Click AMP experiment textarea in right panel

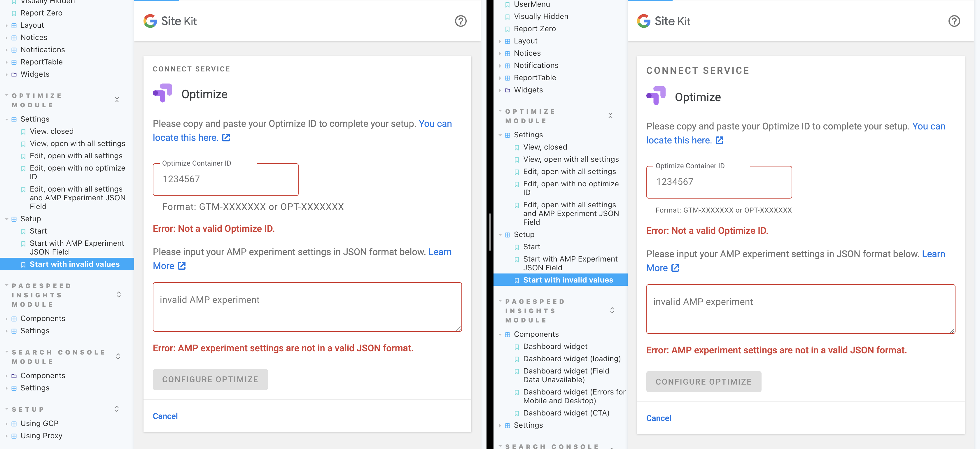coord(800,309)
